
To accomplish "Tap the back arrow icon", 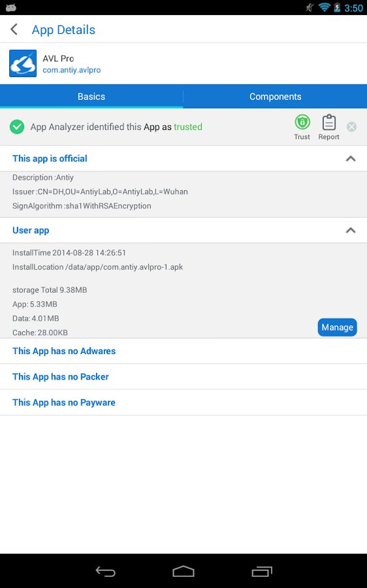I will [14, 29].
